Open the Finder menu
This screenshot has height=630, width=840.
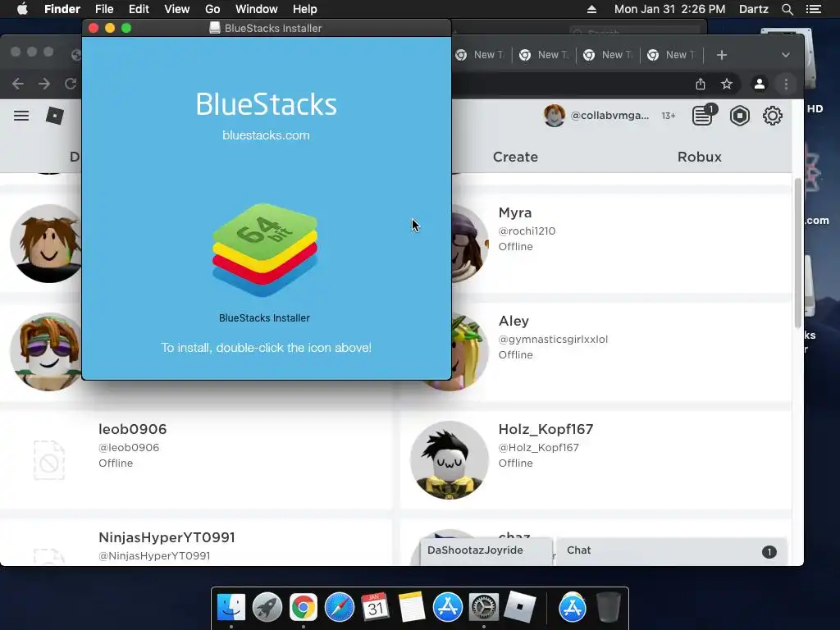pyautogui.click(x=62, y=9)
